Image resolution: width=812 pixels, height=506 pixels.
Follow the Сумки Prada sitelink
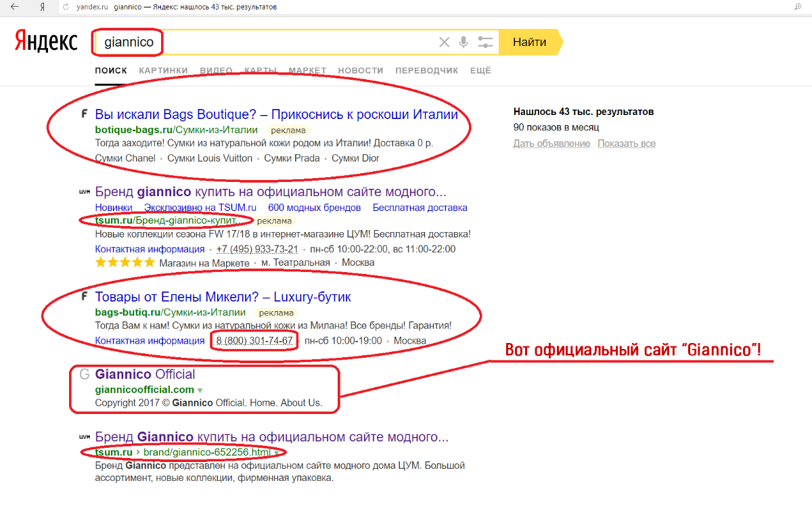(x=292, y=158)
